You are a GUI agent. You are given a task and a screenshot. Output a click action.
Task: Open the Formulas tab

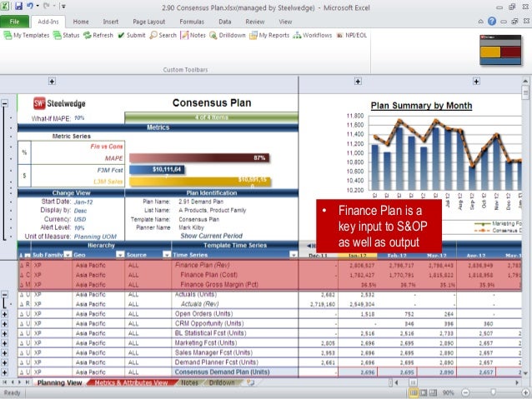192,22
